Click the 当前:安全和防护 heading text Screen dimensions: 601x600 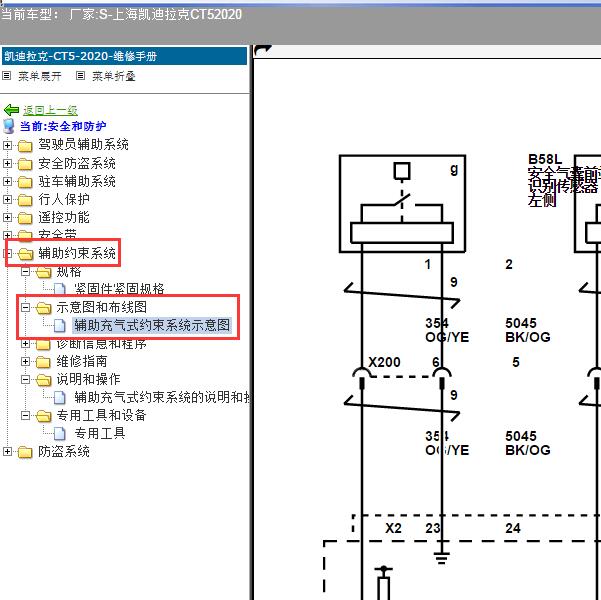click(63, 126)
